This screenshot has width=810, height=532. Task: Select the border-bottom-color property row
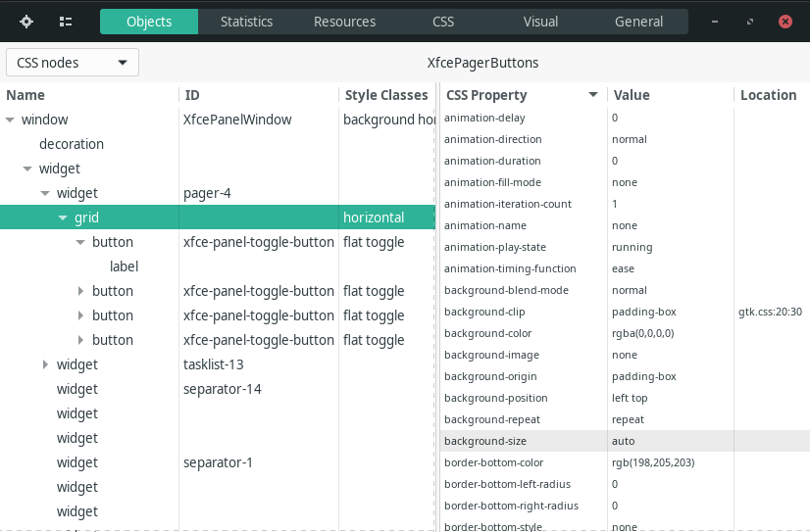click(625, 462)
